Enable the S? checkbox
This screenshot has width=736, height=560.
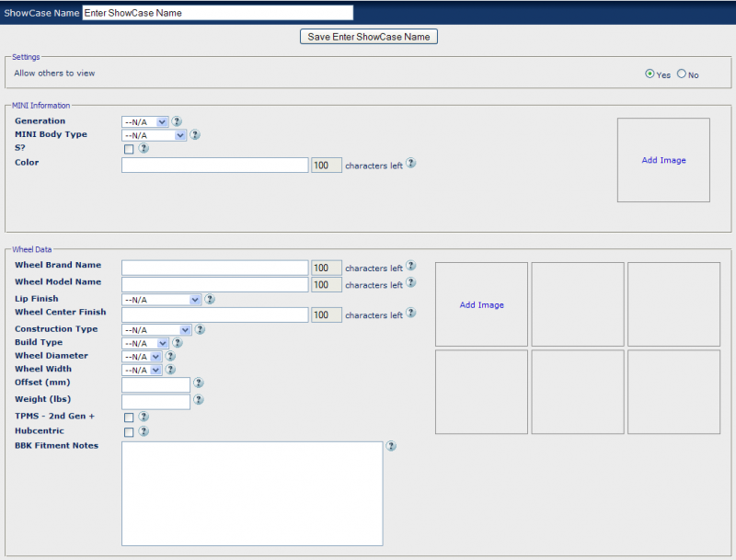[x=129, y=149]
